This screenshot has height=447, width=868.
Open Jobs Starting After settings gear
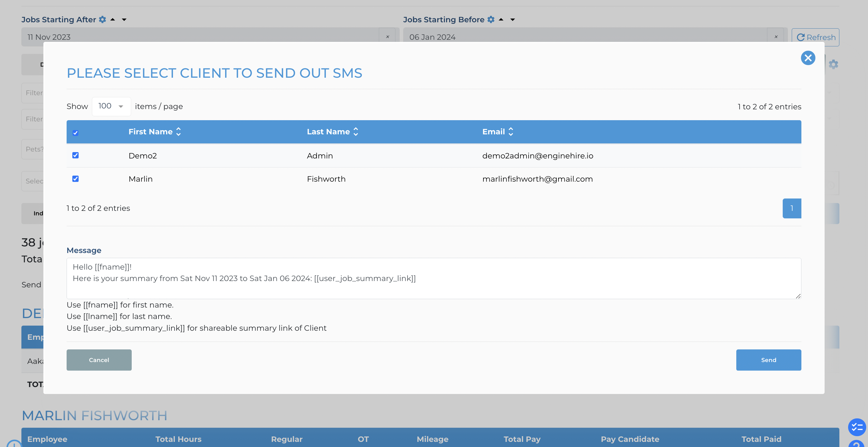tap(102, 20)
